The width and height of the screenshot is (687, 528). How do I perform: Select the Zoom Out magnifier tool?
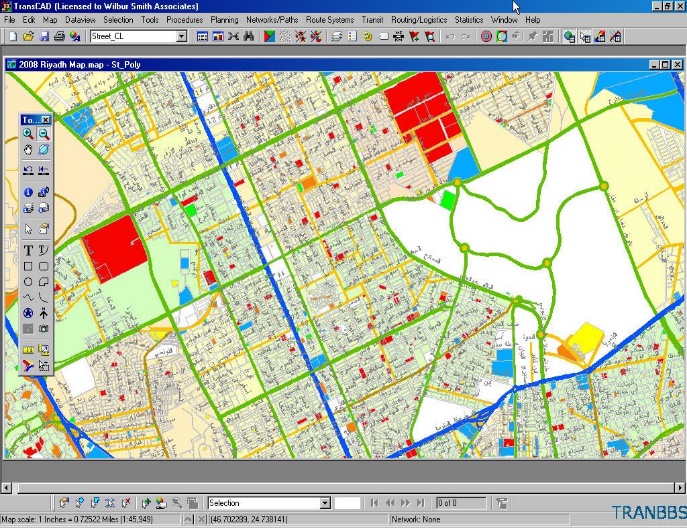[x=44, y=133]
